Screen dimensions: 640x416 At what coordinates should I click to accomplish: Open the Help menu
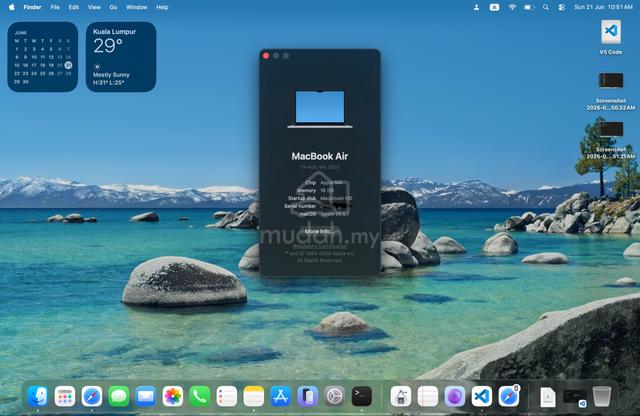[162, 7]
